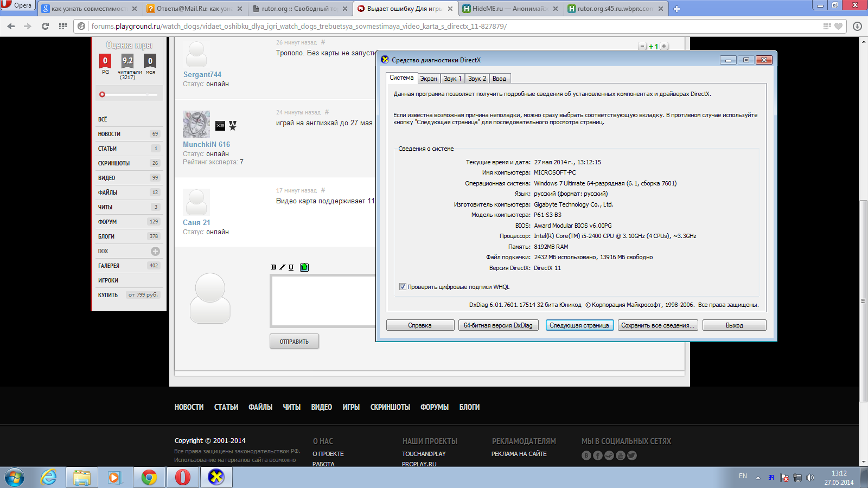This screenshot has width=868, height=488.
Task: Upvote post with plus icon
Action: 664,47
